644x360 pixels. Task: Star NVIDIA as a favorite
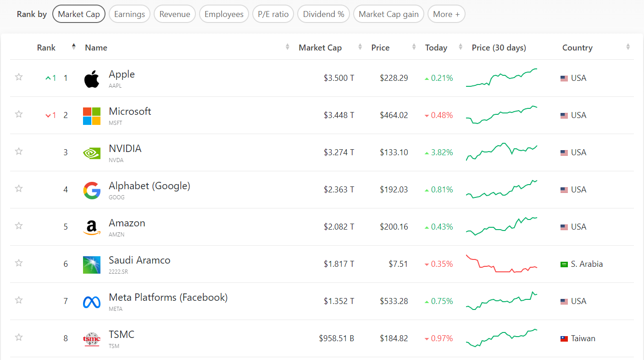coord(19,151)
